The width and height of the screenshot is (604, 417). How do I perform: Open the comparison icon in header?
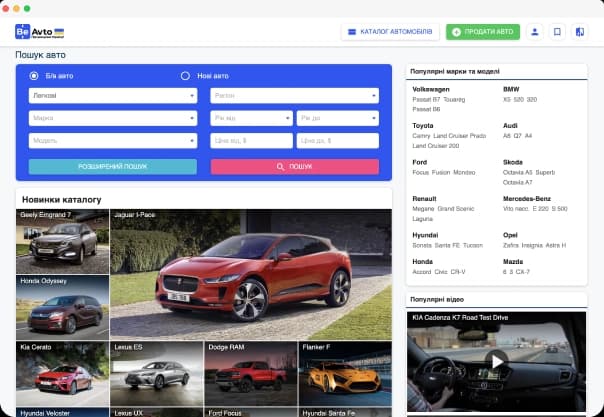(579, 32)
